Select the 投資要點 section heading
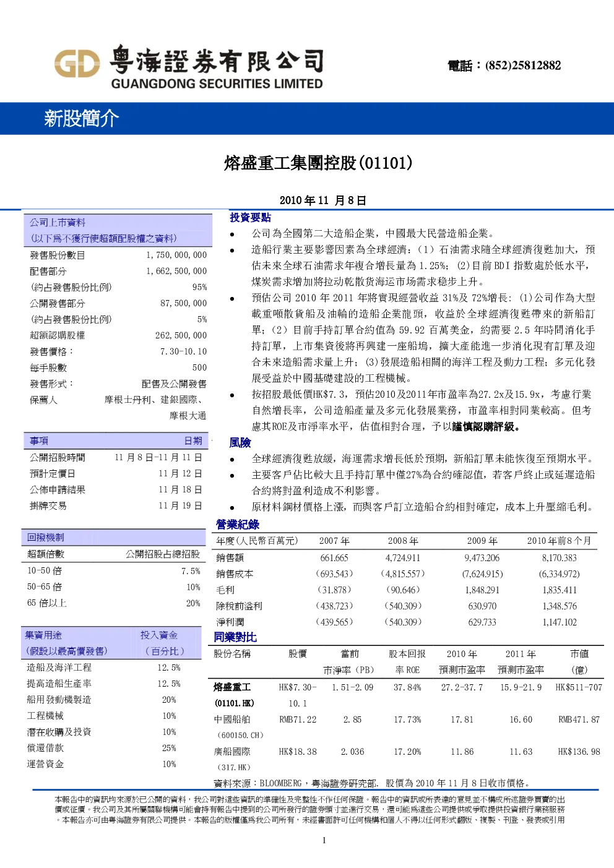Viewport: 614px width, 868px height. [250, 217]
